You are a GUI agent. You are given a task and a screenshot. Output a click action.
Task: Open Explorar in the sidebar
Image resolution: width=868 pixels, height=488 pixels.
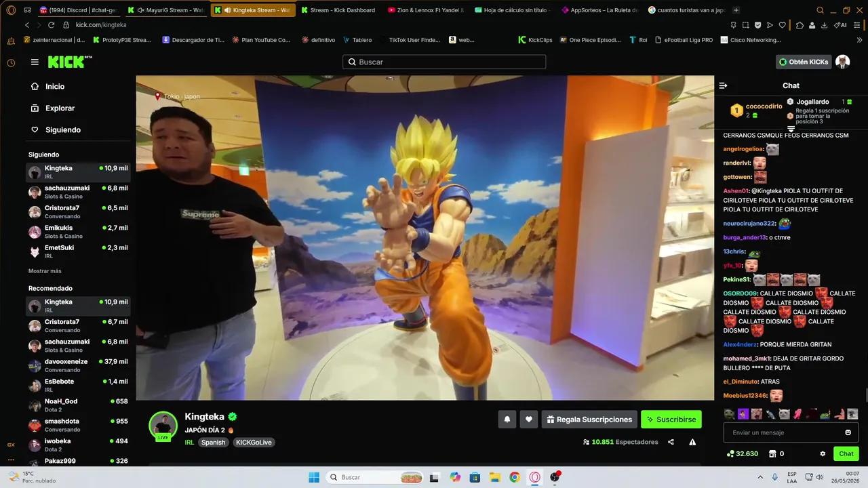click(52, 108)
